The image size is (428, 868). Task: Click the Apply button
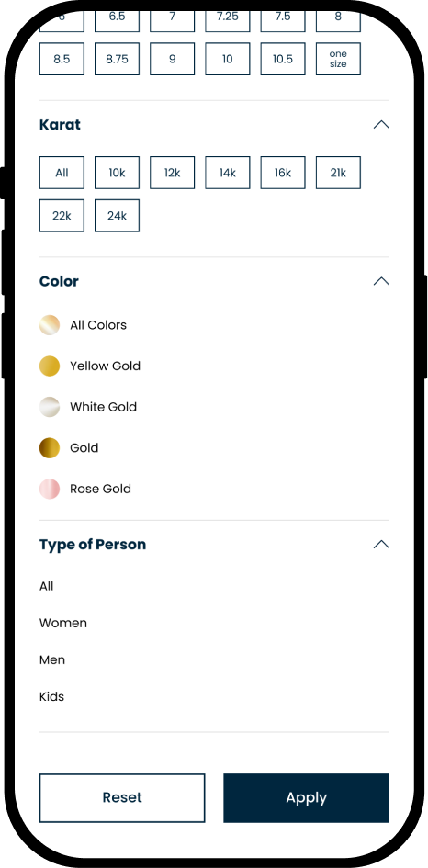[x=306, y=797]
